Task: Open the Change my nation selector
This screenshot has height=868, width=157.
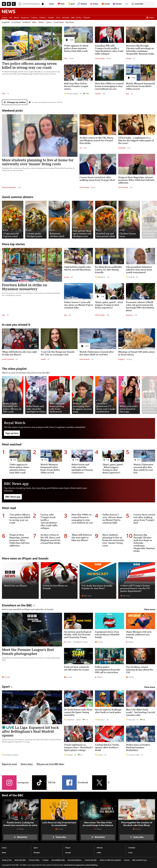Action: click(x=14, y=102)
